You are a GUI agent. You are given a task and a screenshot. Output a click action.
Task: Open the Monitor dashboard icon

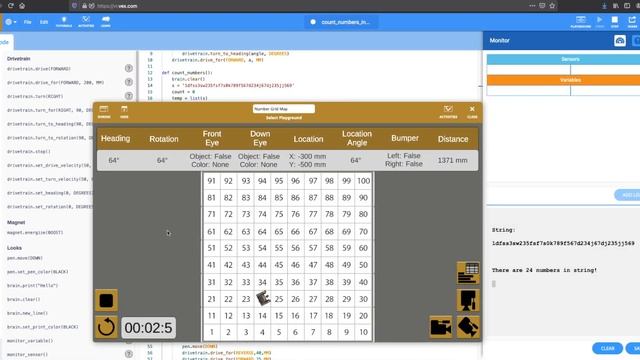click(620, 40)
